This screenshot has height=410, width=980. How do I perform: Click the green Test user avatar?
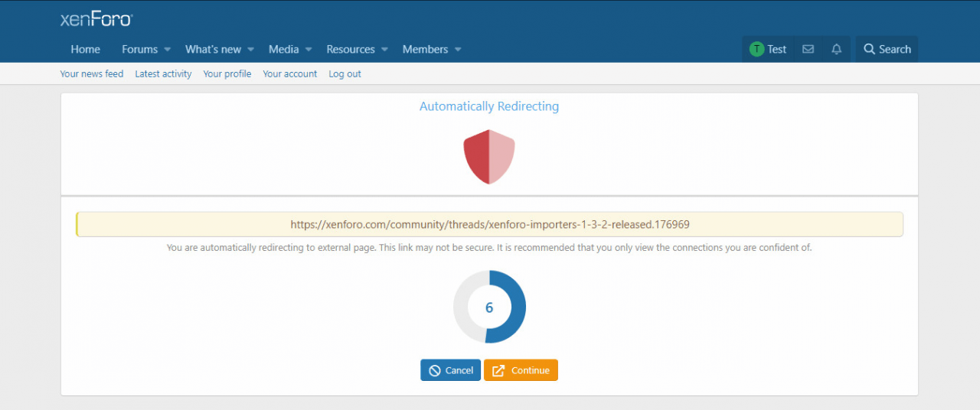[x=756, y=49]
